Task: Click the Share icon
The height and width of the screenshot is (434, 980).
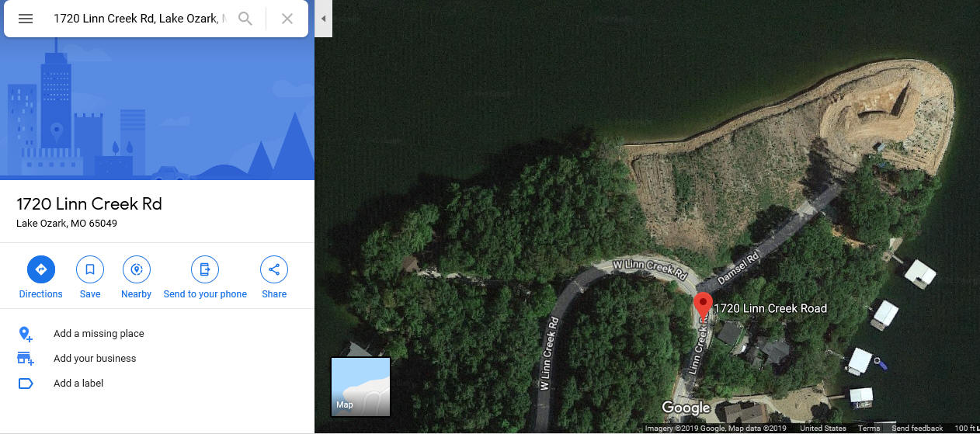Action: click(x=274, y=269)
